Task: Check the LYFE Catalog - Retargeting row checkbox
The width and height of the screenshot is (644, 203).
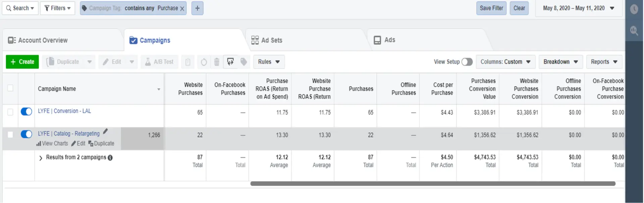Action: pyautogui.click(x=10, y=135)
